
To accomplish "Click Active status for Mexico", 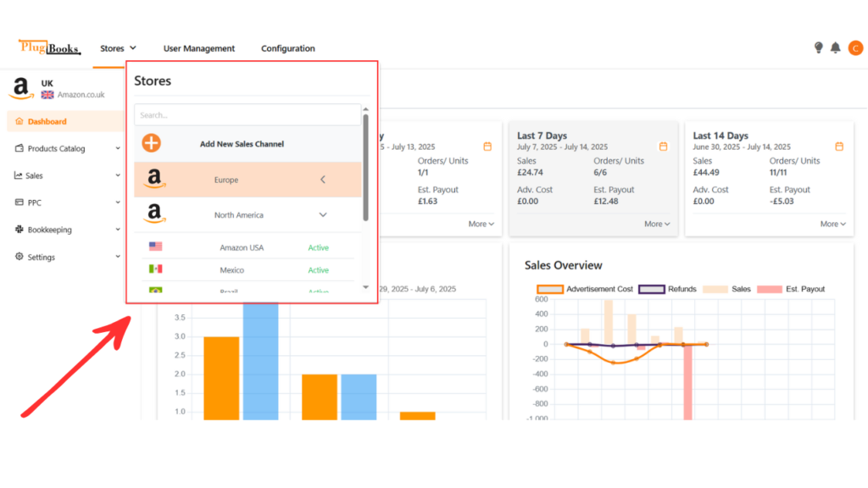I will [x=319, y=270].
